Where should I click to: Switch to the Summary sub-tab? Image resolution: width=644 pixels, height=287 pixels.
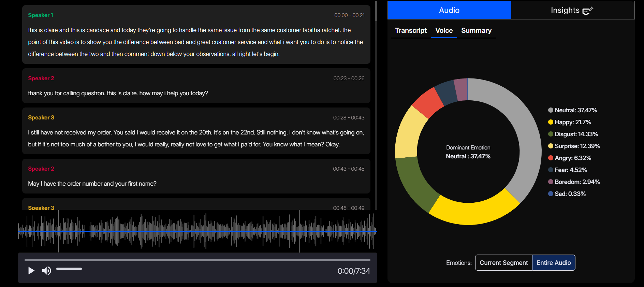[x=476, y=30]
